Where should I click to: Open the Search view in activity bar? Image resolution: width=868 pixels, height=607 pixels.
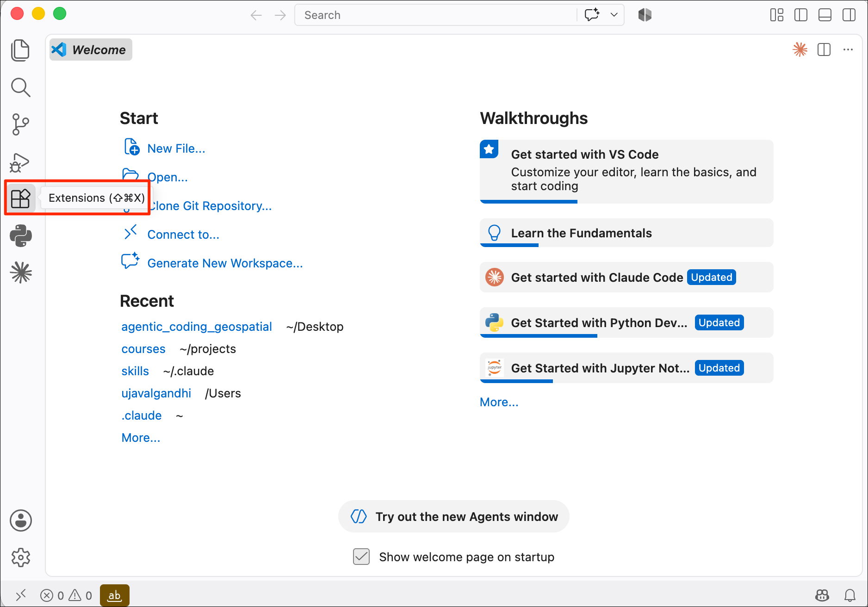(x=20, y=87)
